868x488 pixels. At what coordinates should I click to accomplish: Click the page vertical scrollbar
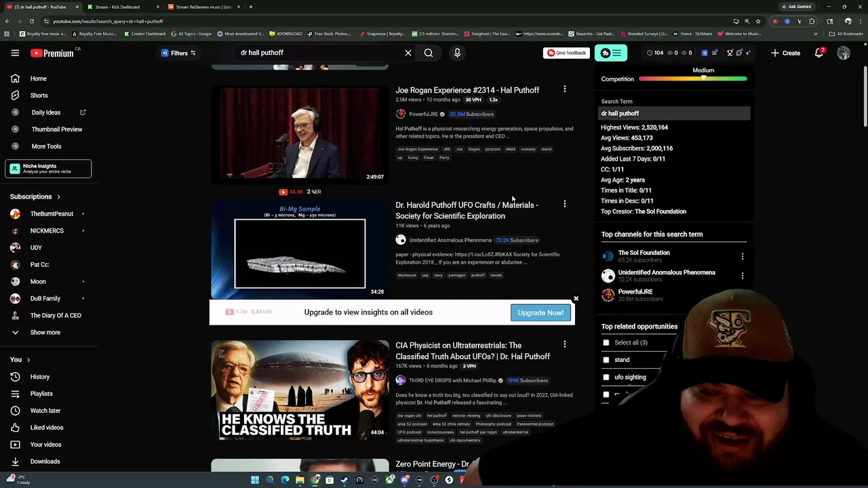coord(865,97)
